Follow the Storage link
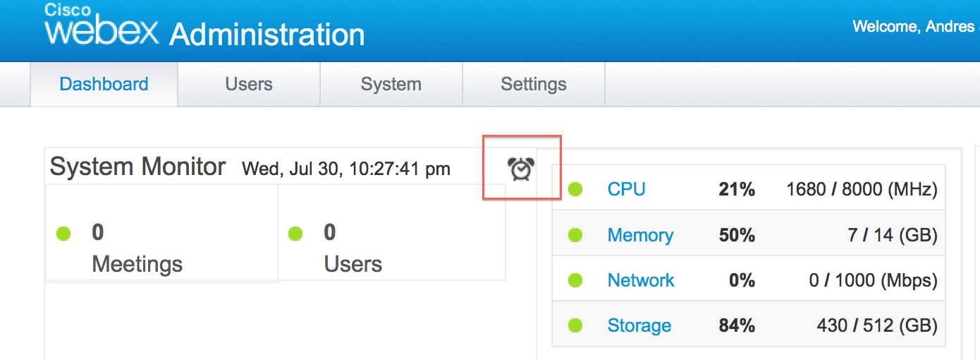The height and width of the screenshot is (360, 980). point(639,325)
